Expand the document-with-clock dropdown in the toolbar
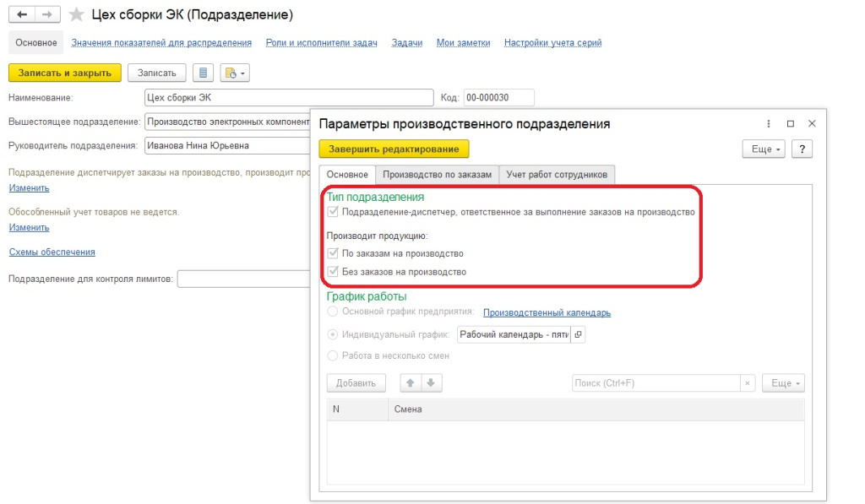Screen dimensions: 865x504 (234, 73)
